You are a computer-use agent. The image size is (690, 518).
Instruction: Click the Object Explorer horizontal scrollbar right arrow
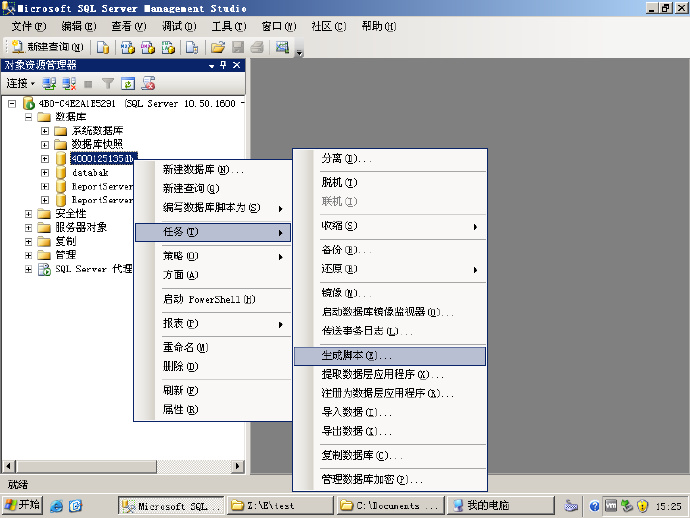pos(238,466)
